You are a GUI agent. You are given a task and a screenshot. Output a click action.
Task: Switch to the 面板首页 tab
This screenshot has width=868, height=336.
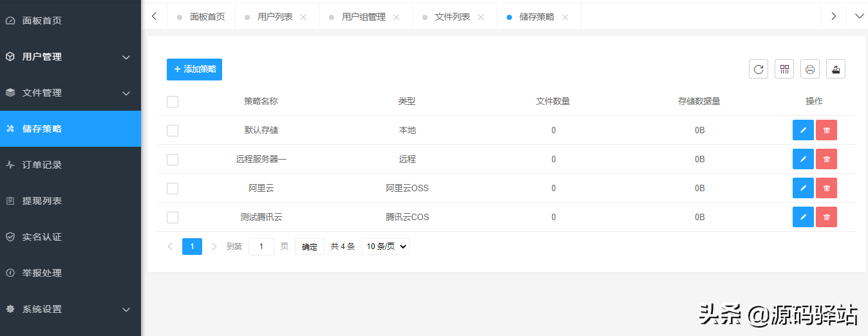point(201,17)
